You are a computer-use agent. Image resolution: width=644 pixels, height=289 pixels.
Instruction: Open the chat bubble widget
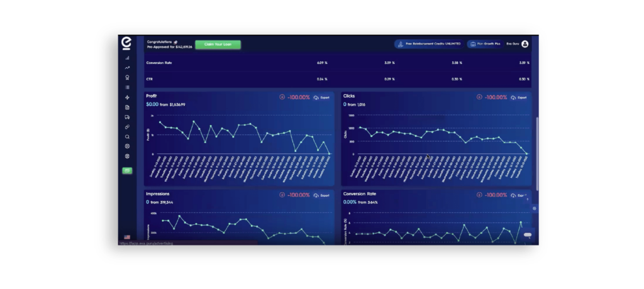coord(528,235)
